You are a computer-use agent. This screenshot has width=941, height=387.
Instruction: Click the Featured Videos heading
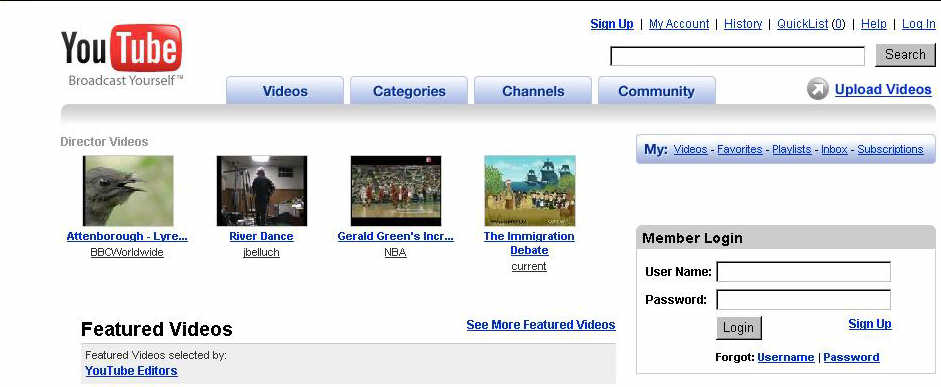pos(157,329)
